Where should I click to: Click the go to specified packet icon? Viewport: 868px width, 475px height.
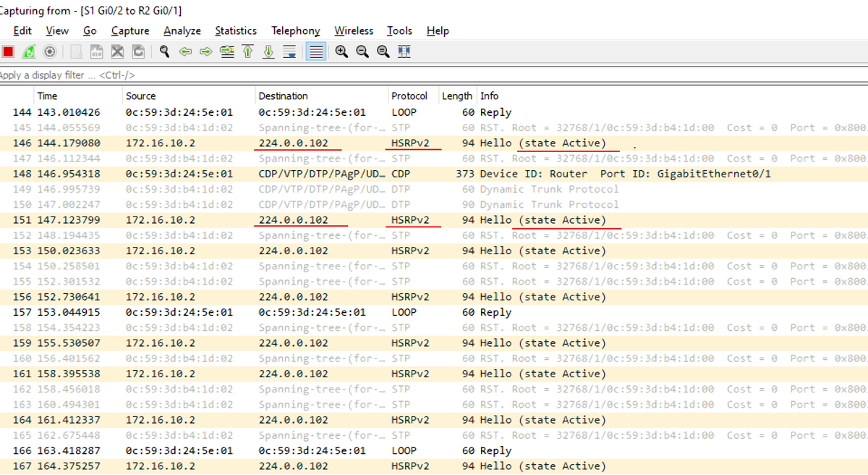[227, 52]
